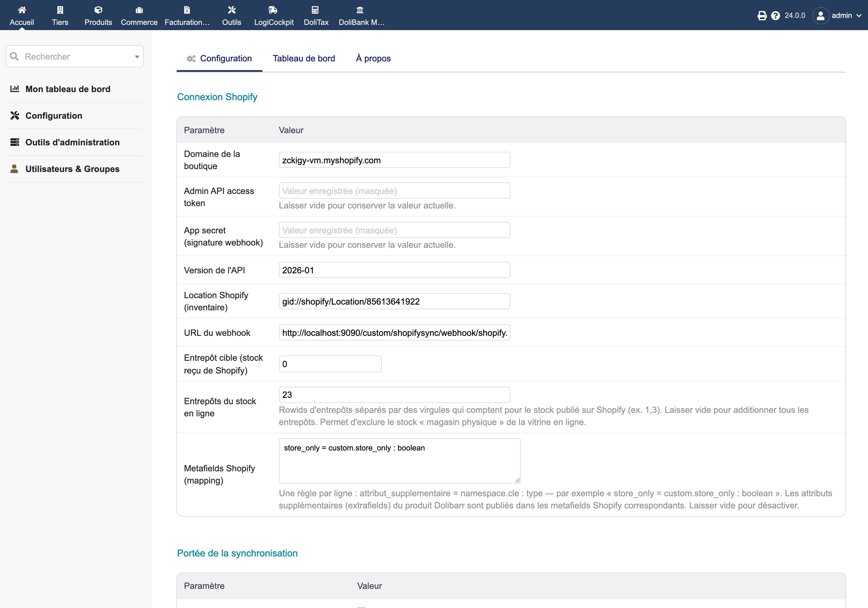Switch to the Tableau de bord tab
The height and width of the screenshot is (608, 868).
point(304,59)
